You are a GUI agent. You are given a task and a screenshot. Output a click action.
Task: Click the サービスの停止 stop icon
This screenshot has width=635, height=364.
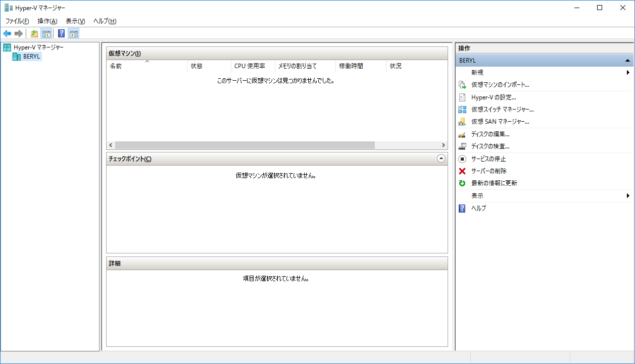462,159
